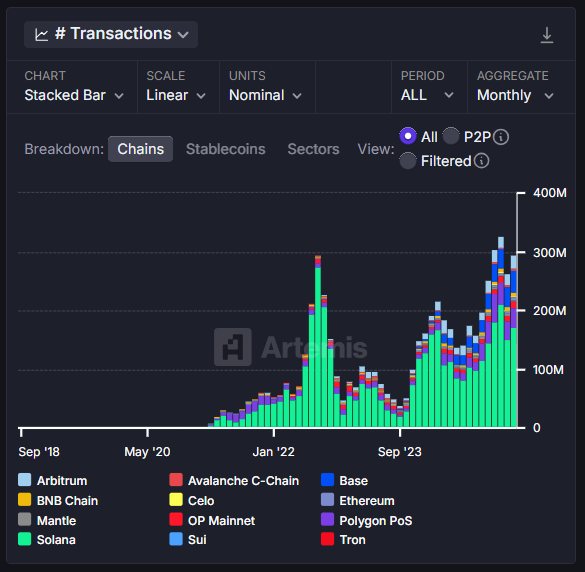Click the tallest bar near 2022 peak
The height and width of the screenshot is (572, 585).
click(318, 341)
